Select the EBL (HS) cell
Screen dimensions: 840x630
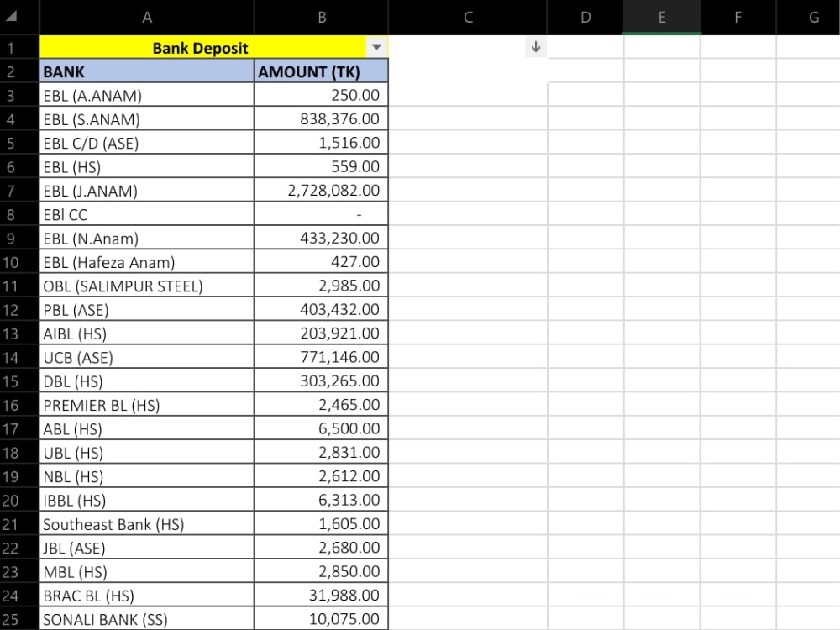pos(147,166)
